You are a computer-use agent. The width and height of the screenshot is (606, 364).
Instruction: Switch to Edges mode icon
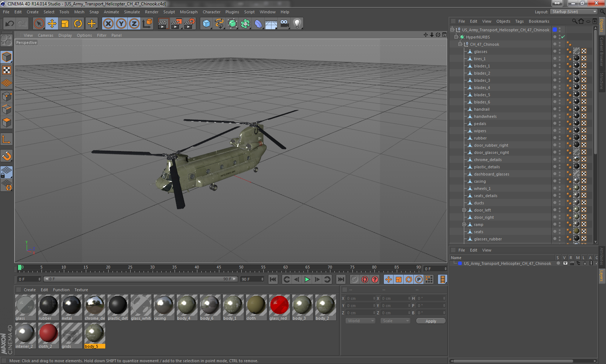coord(6,109)
